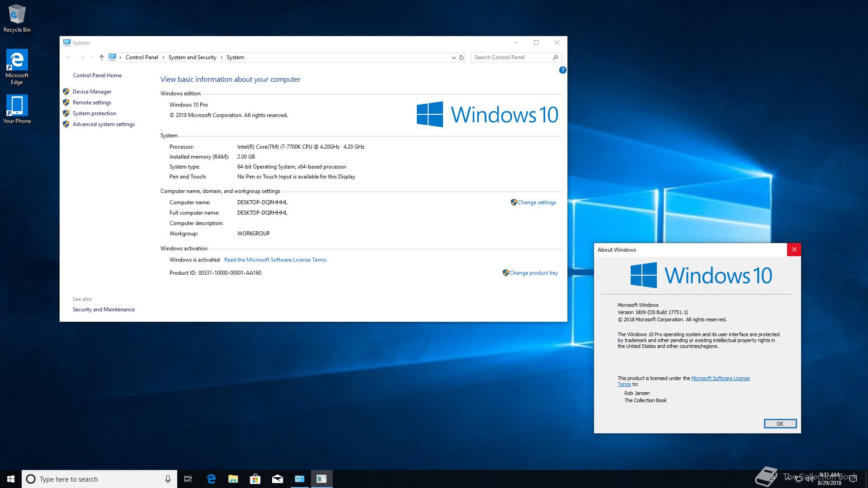The width and height of the screenshot is (868, 488).
Task: Open Device Manager from the sidebar
Action: click(92, 92)
